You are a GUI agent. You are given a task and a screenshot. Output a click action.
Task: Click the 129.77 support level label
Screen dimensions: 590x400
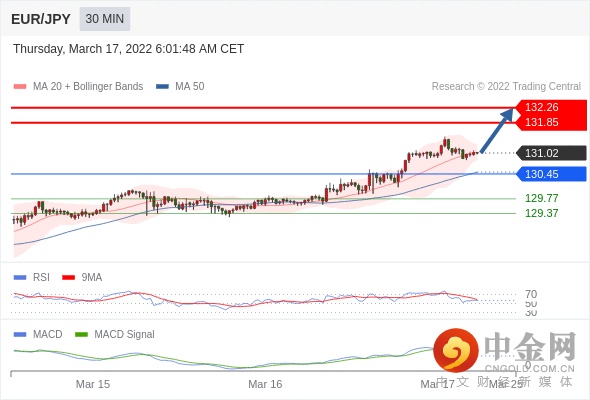coord(541,198)
